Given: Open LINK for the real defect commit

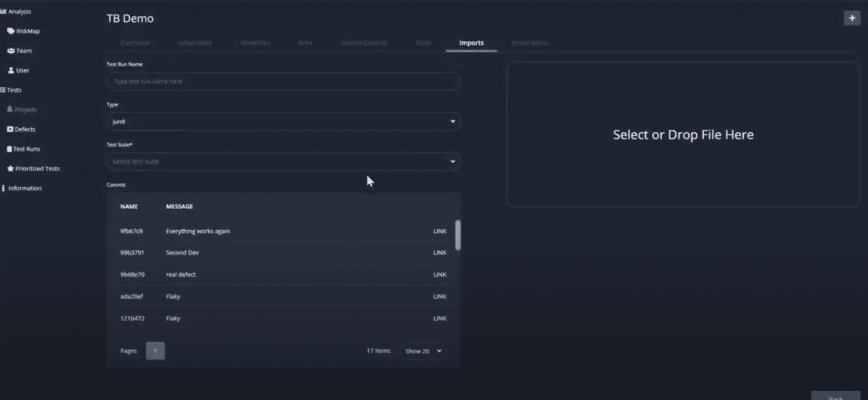Looking at the screenshot, I should point(439,275).
